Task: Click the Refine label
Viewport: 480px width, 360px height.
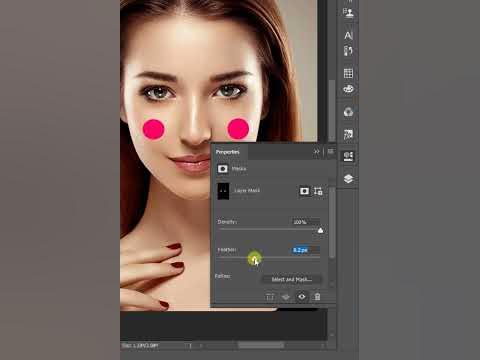Action: 223,276
